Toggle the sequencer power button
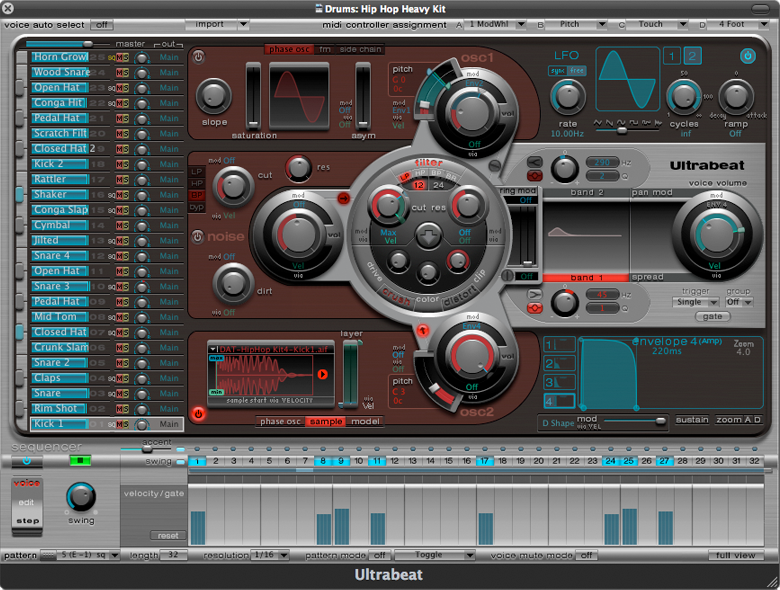780x590 pixels. coord(27,461)
